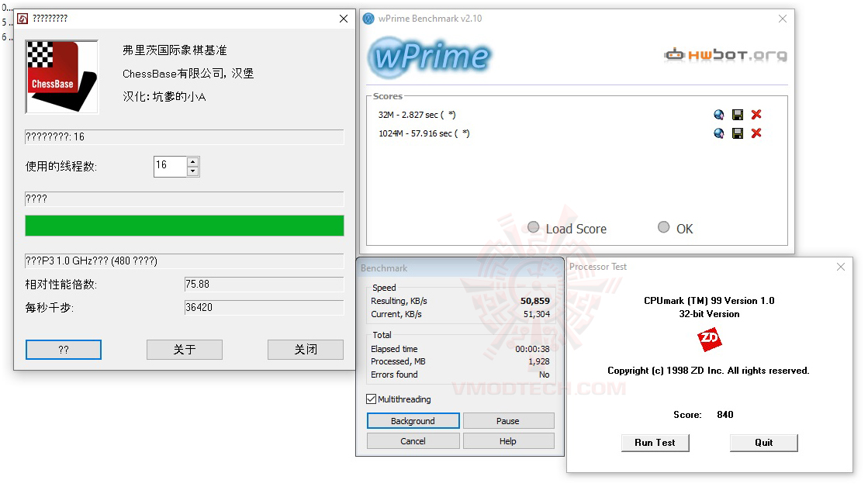Select the Load Score radio button
The image size is (868, 504).
pos(533,227)
